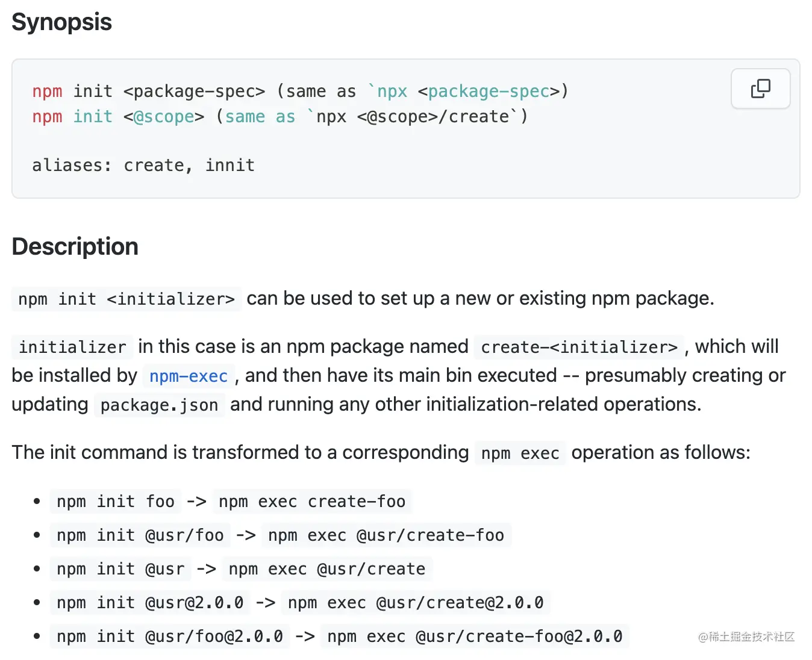Click the 'npm init @usr@2.0.0' code snippet
The height and width of the screenshot is (660, 812).
149,603
